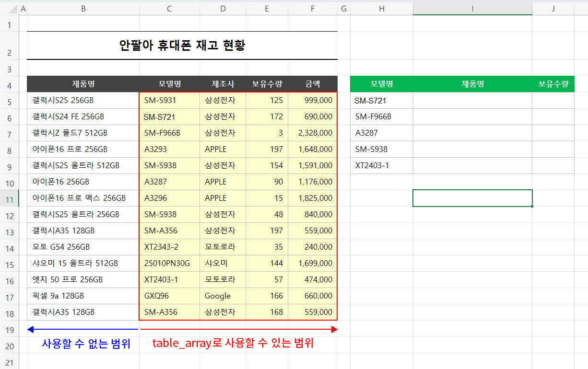Image resolution: width=588 pixels, height=369 pixels.
Task: Select the highlighted column I header
Action: pyautogui.click(x=472, y=9)
